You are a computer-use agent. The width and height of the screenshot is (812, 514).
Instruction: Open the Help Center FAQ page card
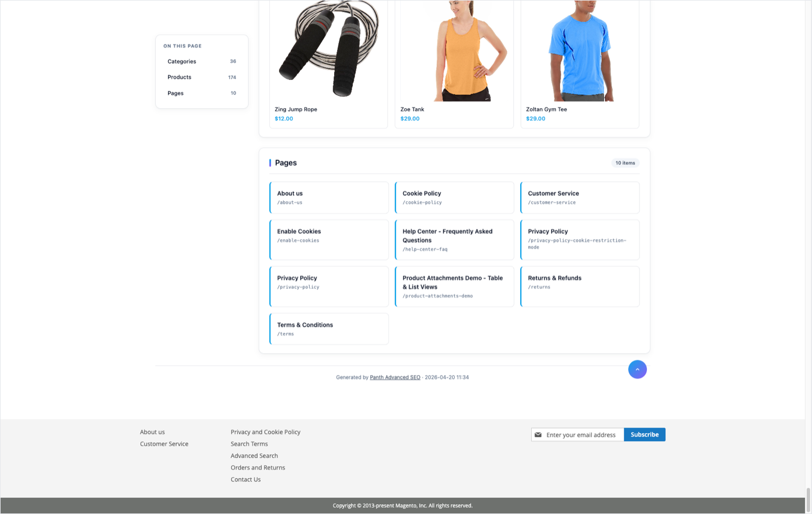click(x=454, y=240)
